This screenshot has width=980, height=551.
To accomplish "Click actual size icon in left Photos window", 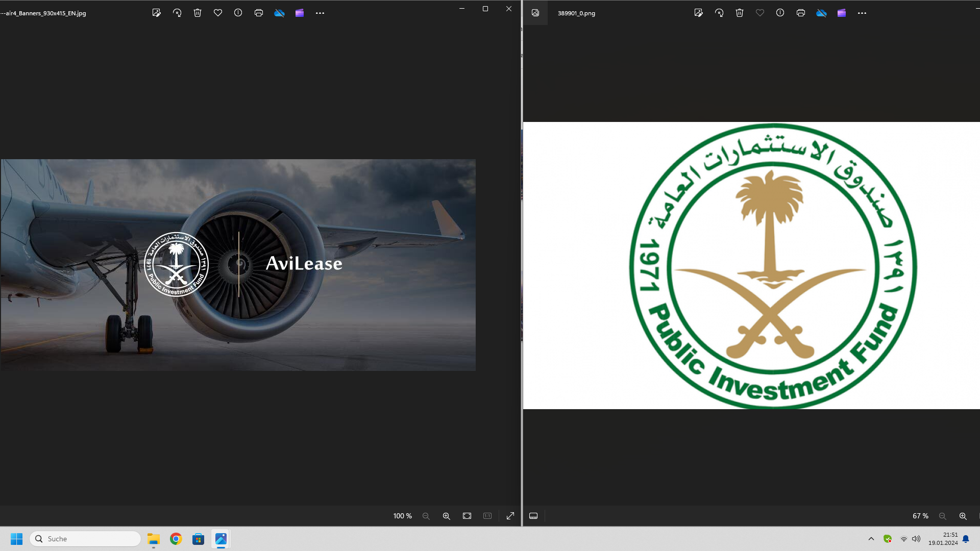I will pos(487,516).
